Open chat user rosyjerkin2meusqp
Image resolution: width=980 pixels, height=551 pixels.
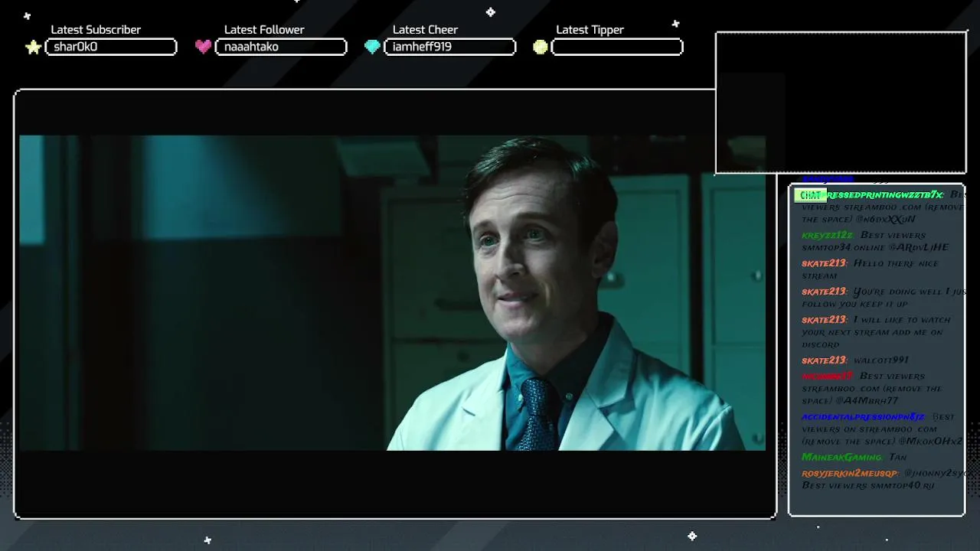click(849, 474)
